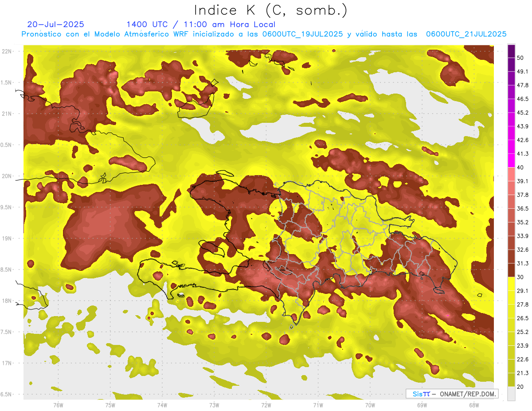Click the map title 'Indice K (C, somb.)'
This screenshot has height=411, width=532.
click(x=271, y=10)
